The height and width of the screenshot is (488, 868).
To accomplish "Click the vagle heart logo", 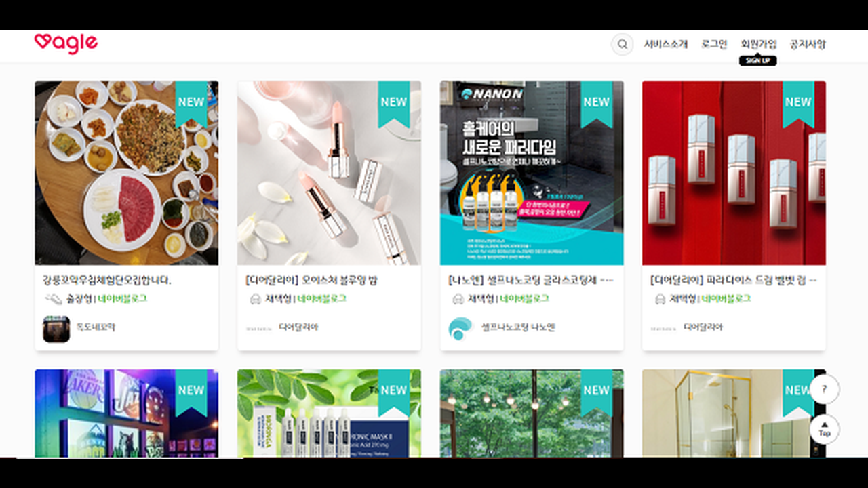I will click(x=66, y=43).
